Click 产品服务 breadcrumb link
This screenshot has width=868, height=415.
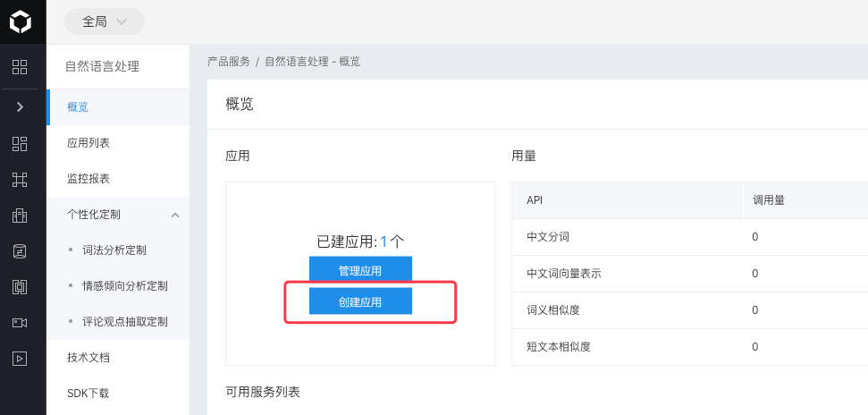pyautogui.click(x=229, y=62)
